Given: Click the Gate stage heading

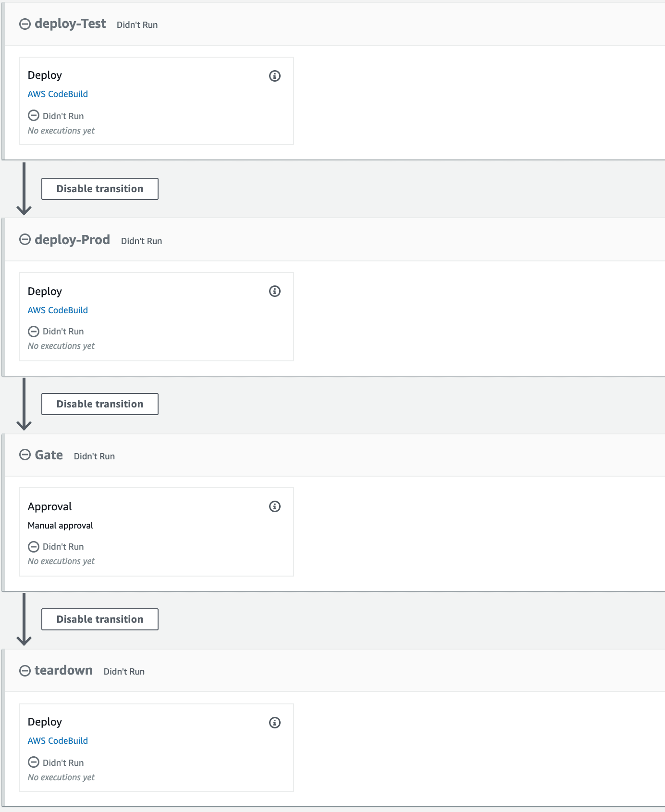Looking at the screenshot, I should click(x=49, y=455).
